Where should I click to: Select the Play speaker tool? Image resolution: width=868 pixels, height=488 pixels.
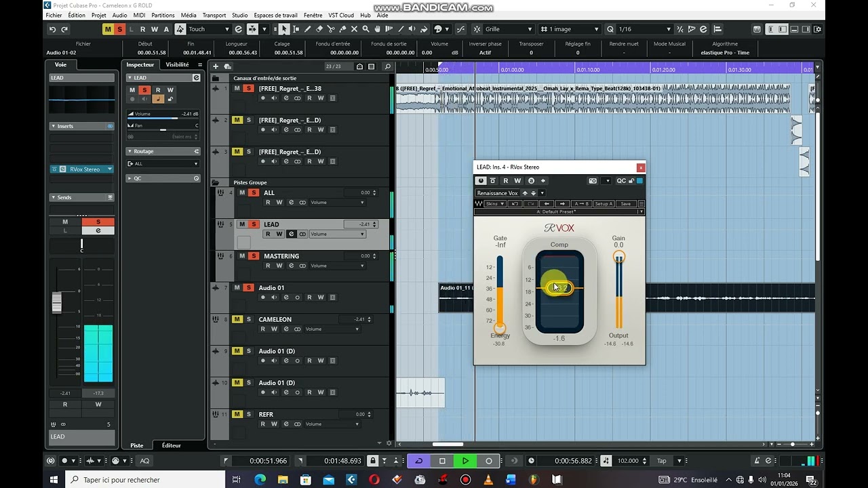click(x=413, y=29)
